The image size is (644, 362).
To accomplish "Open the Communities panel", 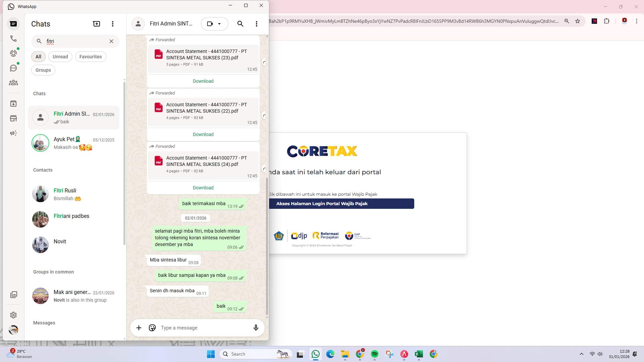I will tap(13, 83).
